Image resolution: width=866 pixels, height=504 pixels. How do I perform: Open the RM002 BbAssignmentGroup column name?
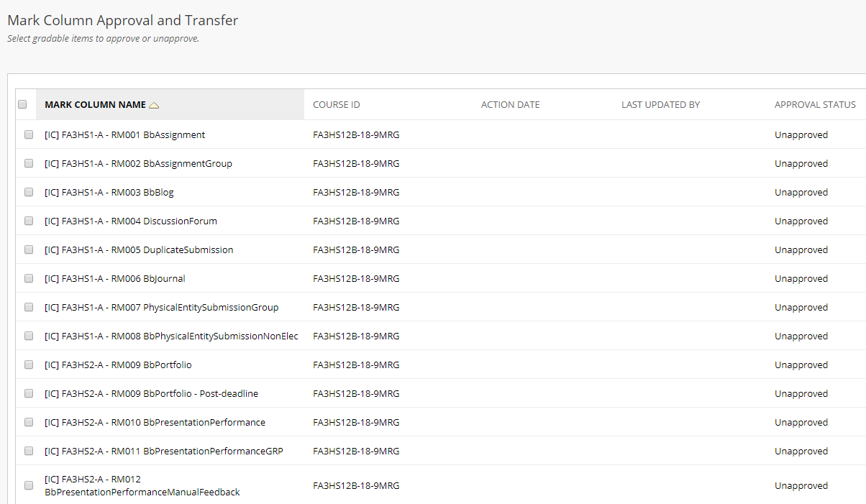pyautogui.click(x=138, y=164)
